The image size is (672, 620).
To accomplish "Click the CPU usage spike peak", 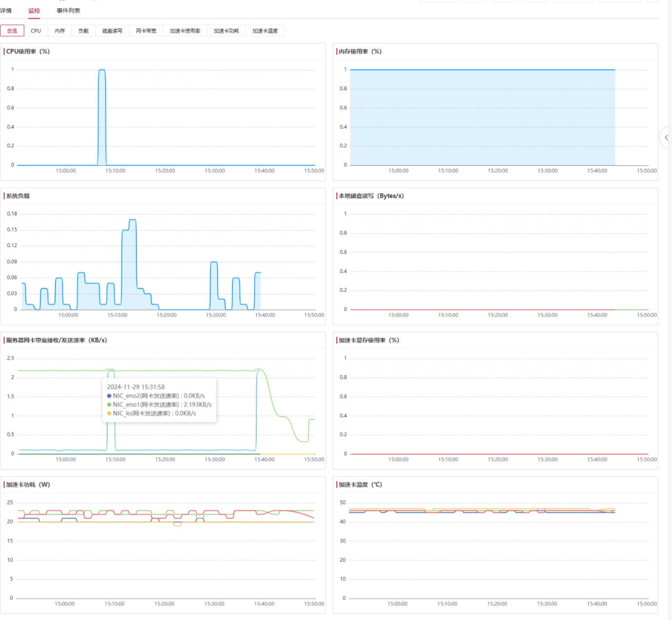I will coord(102,70).
